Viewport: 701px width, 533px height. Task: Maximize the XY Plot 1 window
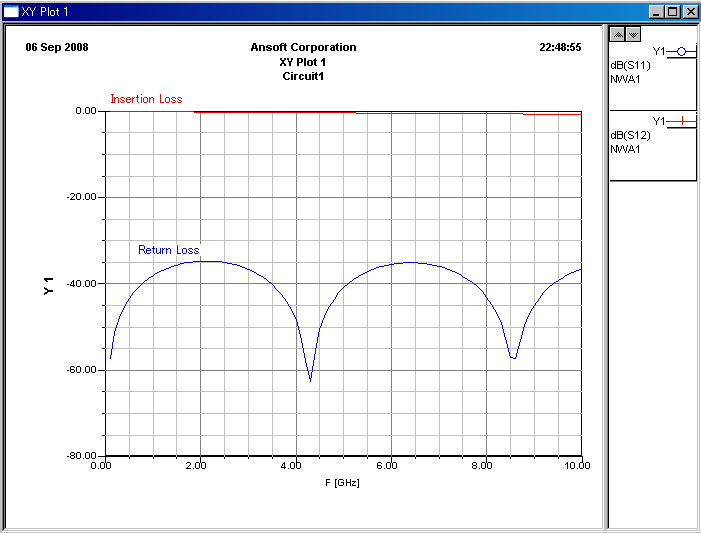672,12
